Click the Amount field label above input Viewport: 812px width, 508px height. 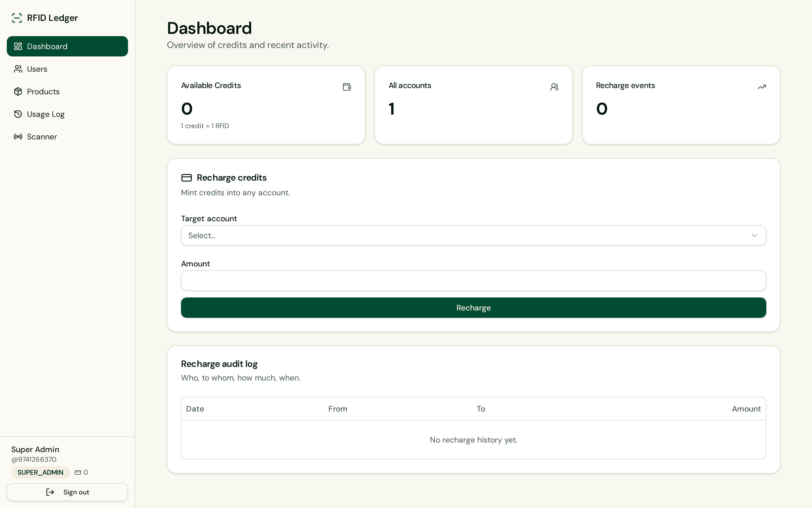click(x=195, y=264)
